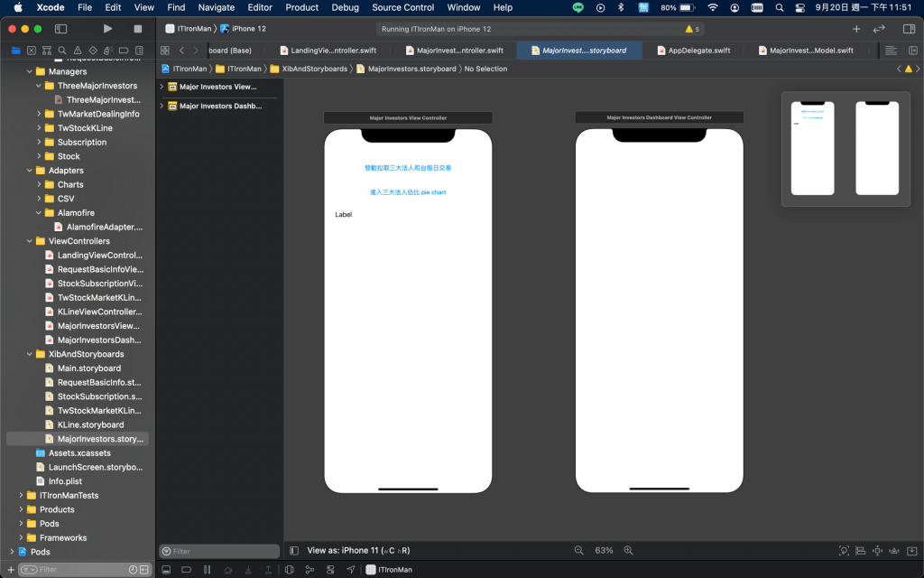Open debug view hierarchy button
The height and width of the screenshot is (578, 924).
(x=290, y=570)
